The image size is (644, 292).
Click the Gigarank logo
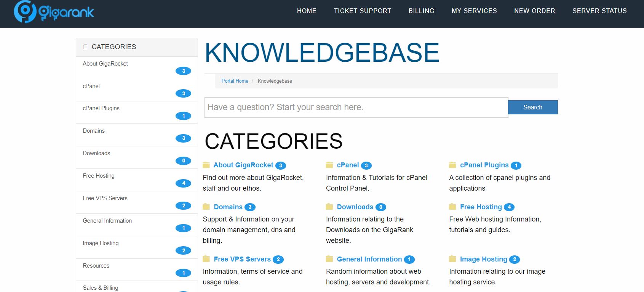click(54, 11)
